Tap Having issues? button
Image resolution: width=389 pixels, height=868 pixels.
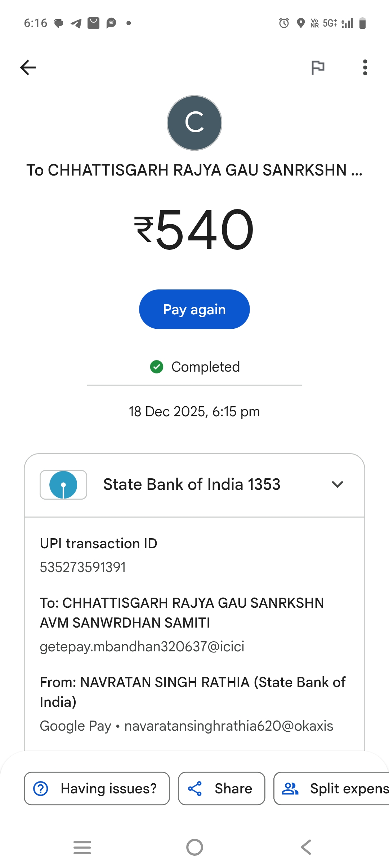[x=97, y=788]
